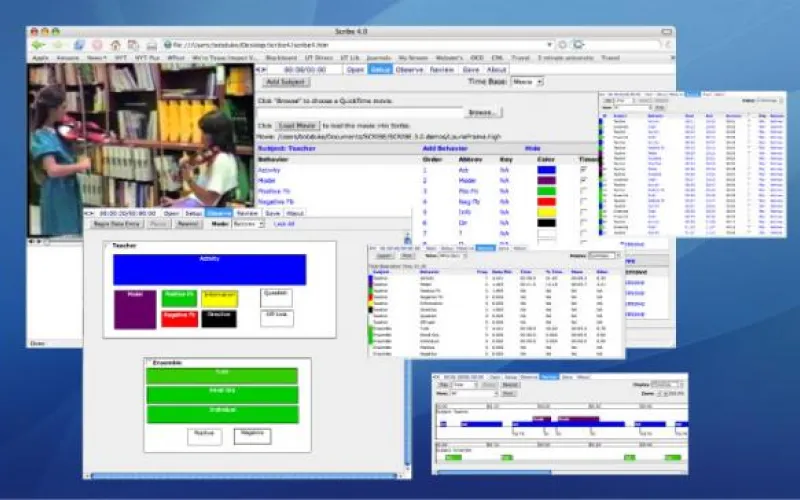Click the Add Behavior link
Screen dimensions: 800x500
(x=445, y=148)
